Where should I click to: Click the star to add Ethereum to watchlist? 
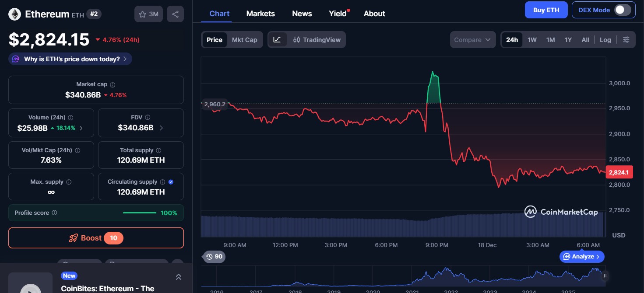point(141,14)
